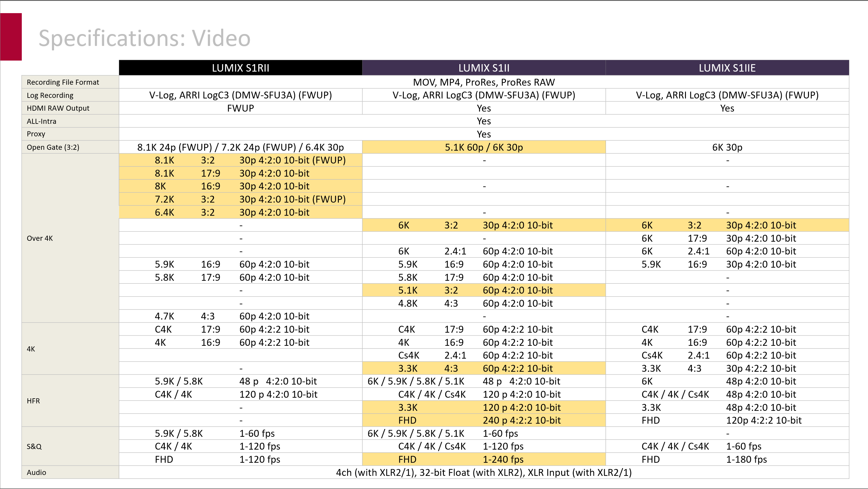868x489 pixels.
Task: Click 'C4K / 4K / Cs4K 1-60 fps' row
Action: click(727, 446)
